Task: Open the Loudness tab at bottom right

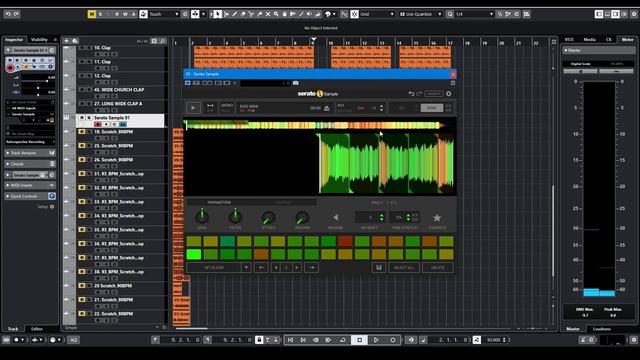Action: coord(602,329)
